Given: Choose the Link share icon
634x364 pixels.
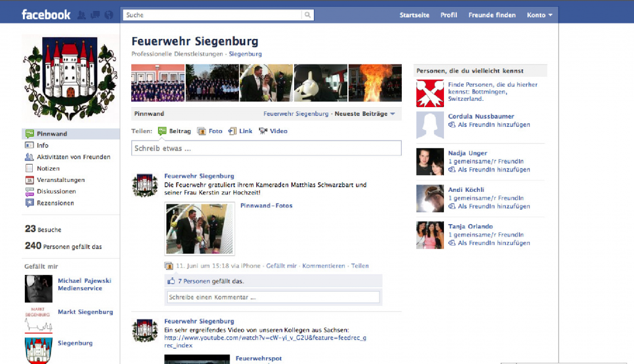Looking at the screenshot, I should 232,131.
